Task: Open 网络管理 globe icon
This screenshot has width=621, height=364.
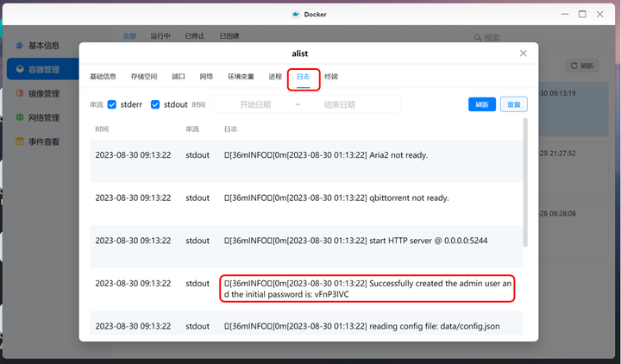Action: point(20,117)
